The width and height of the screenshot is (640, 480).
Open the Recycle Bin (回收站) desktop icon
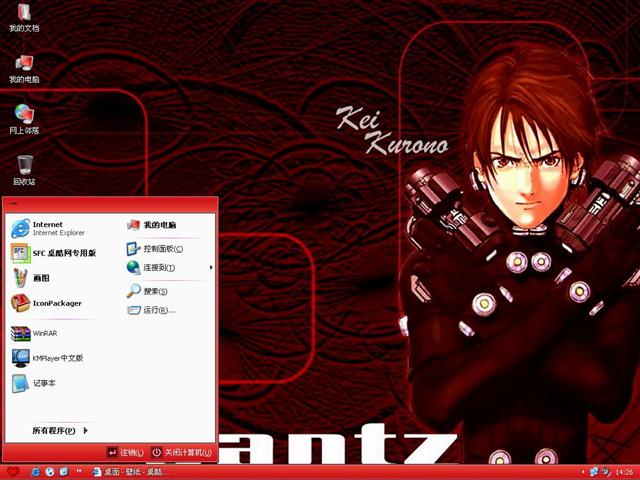(23, 167)
